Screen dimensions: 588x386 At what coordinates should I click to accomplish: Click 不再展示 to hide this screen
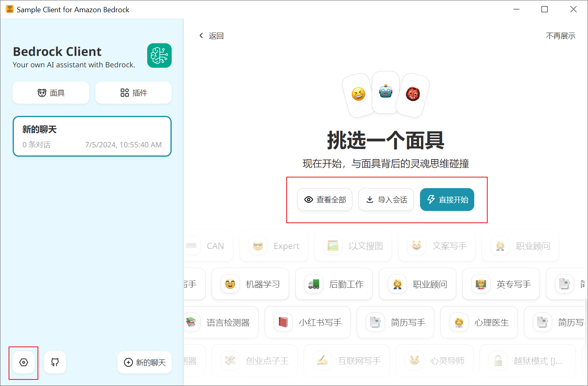tap(561, 35)
